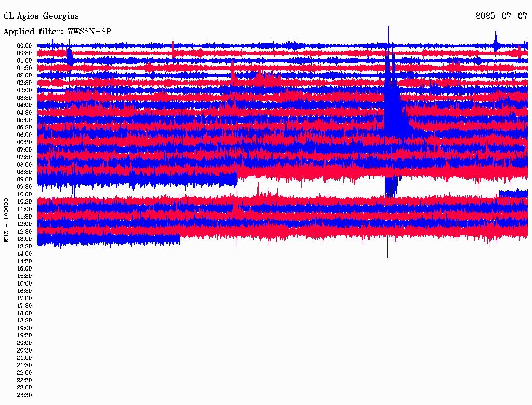The width and height of the screenshot is (532, 405).
Task: Select the 05:30 time label
Action: tap(24, 127)
